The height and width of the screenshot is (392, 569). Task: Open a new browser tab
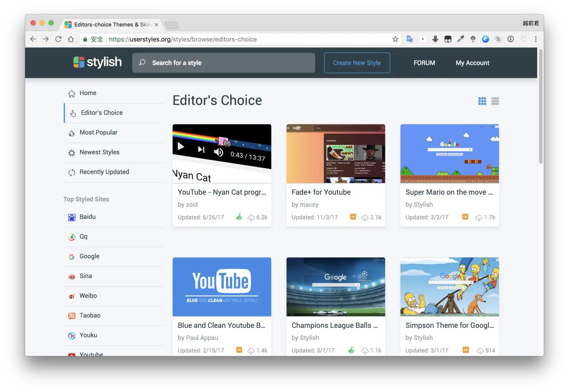[x=172, y=25]
